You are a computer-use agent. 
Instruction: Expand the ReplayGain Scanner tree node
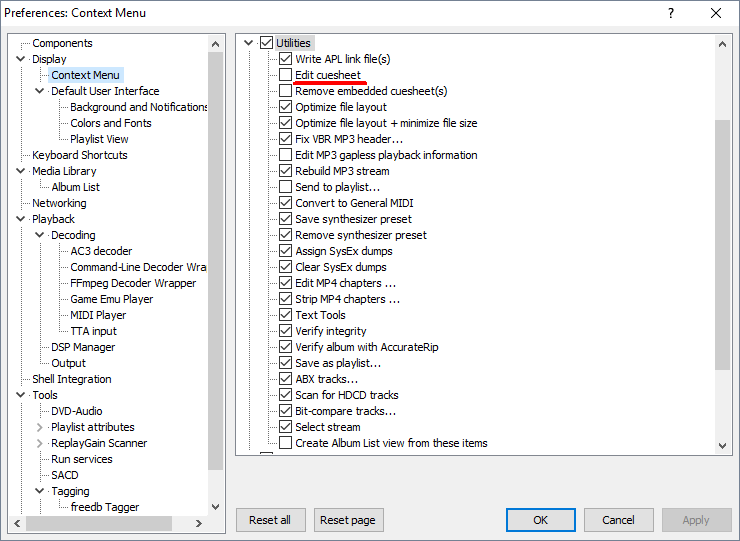pos(40,443)
